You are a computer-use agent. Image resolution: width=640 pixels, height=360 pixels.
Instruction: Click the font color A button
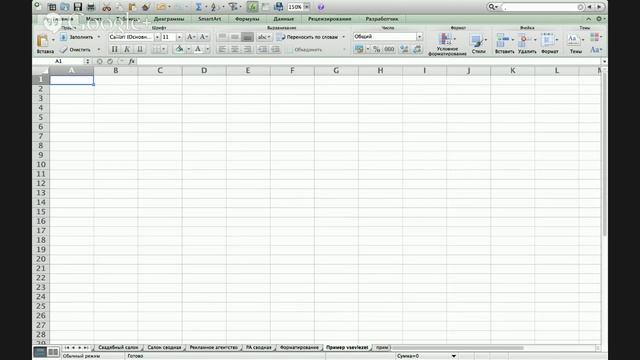pyautogui.click(x=198, y=49)
